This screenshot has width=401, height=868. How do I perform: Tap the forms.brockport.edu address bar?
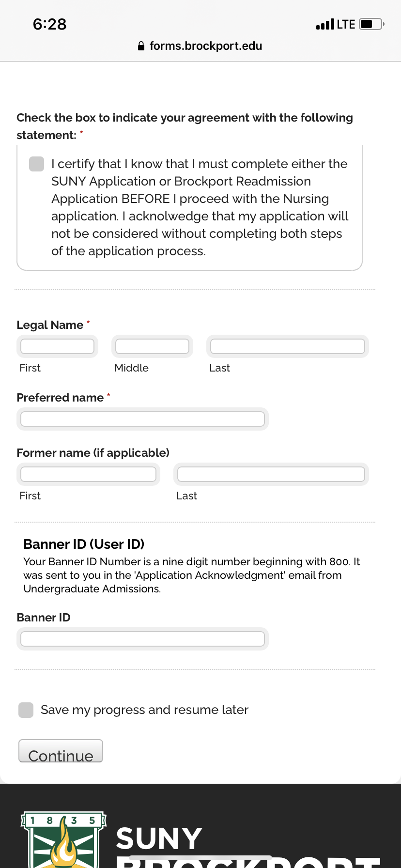pyautogui.click(x=200, y=46)
